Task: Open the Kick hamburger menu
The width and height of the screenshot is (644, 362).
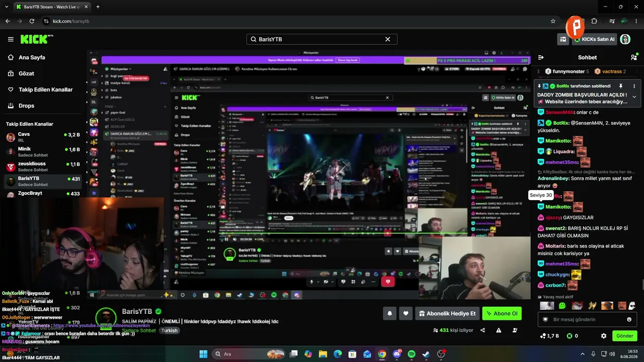Action: coord(11,39)
